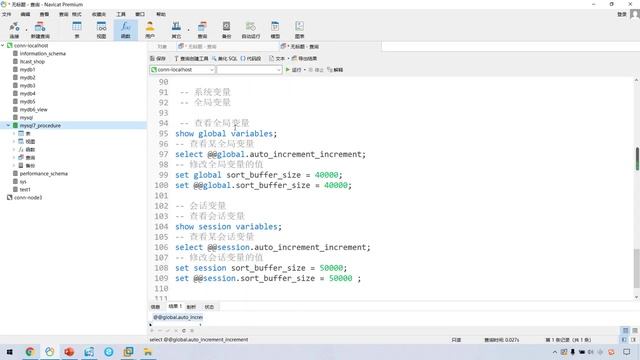The height and width of the screenshot is (360, 640).
Task: Open the Edit menu
Action: pyautogui.click(x=25, y=14)
